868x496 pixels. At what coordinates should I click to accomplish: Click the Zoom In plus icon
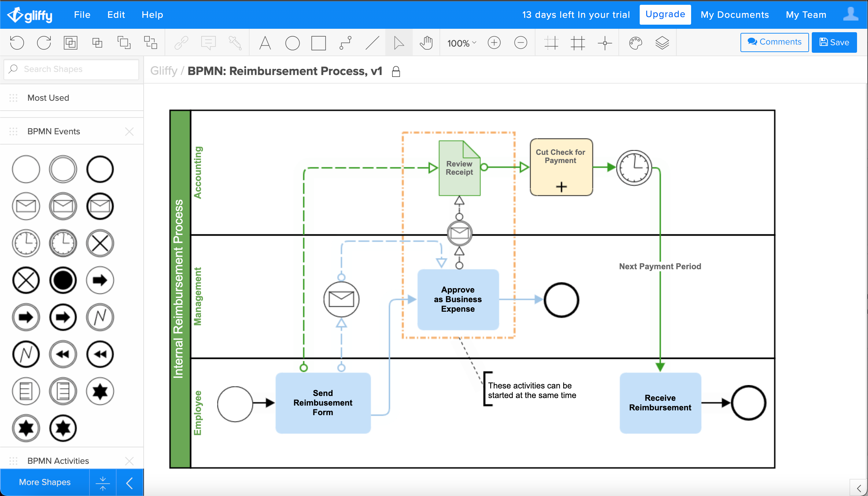[x=494, y=43]
